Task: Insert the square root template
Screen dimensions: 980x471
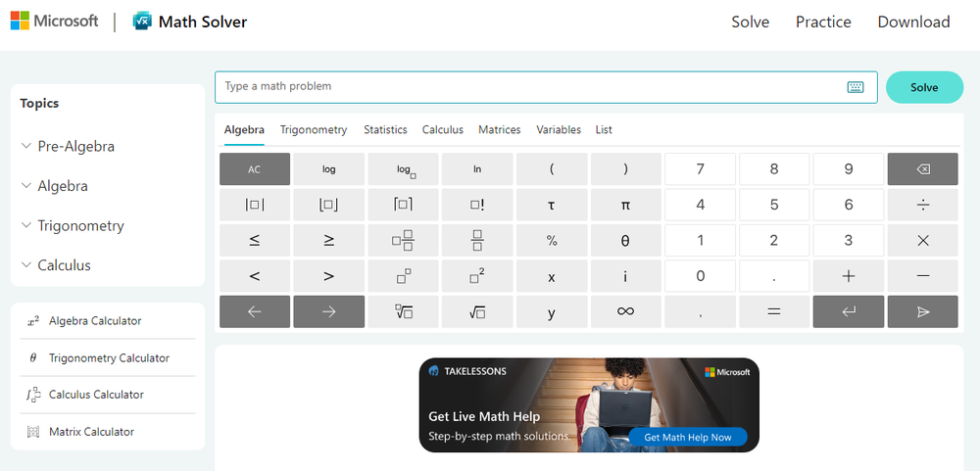Action: click(x=477, y=311)
